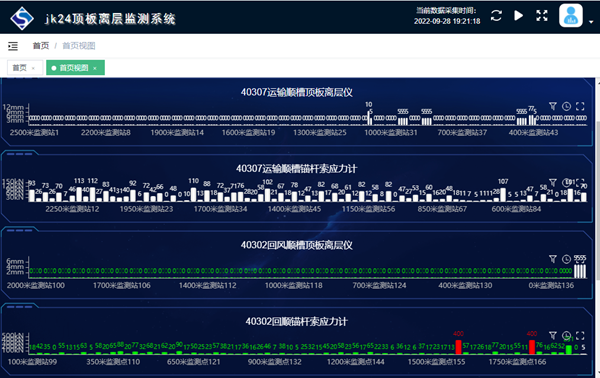Enter fullscreen mode from the header icon
The image size is (600, 378).
[x=542, y=16]
